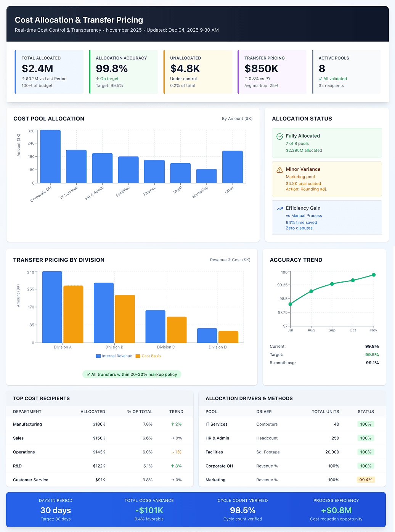This screenshot has width=395, height=532.
Task: Open the Unallocated $4.8K card
Action: click(197, 72)
